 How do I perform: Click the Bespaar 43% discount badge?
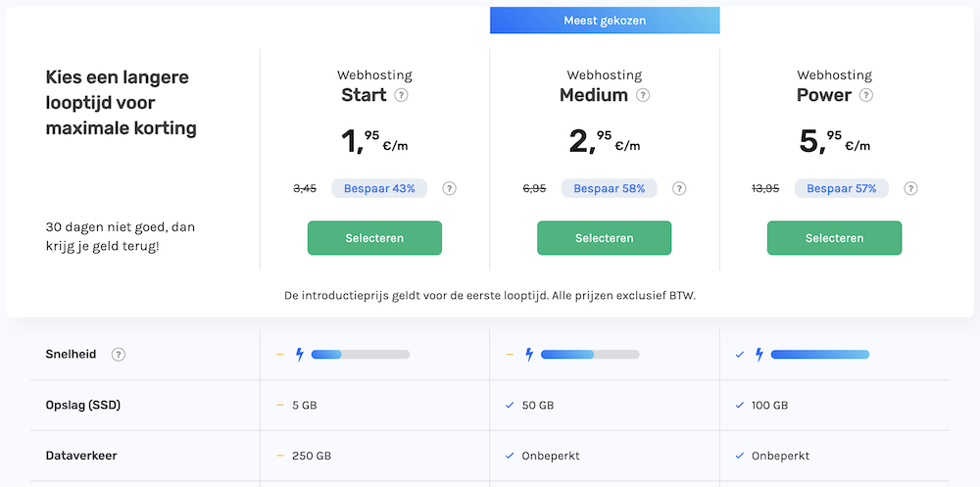[379, 188]
